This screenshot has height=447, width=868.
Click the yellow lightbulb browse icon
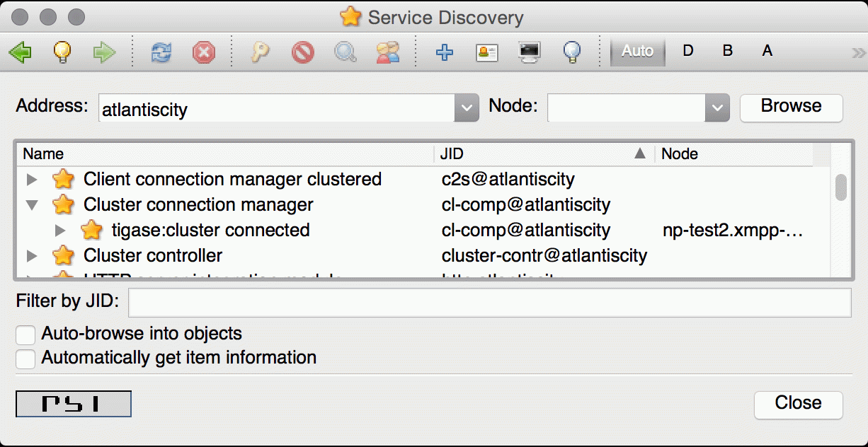[62, 52]
